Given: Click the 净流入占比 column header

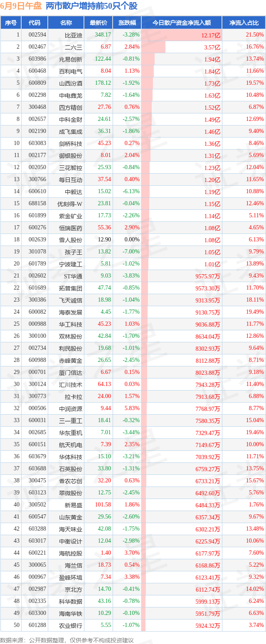Looking at the screenshot, I should 244,23.
